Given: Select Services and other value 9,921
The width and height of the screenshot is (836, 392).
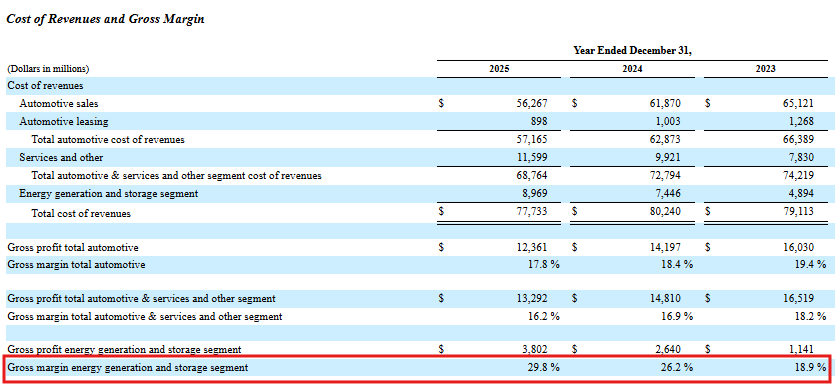Looking at the screenshot, I should 668,158.
